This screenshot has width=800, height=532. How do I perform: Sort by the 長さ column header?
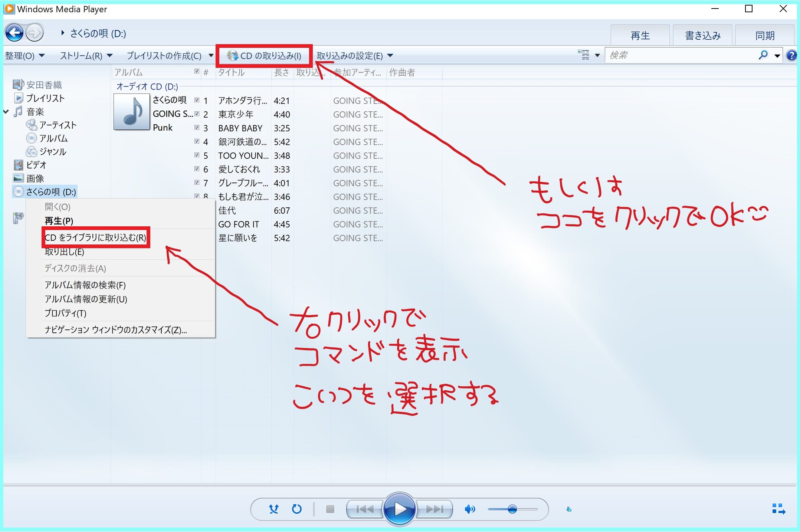[x=282, y=72]
